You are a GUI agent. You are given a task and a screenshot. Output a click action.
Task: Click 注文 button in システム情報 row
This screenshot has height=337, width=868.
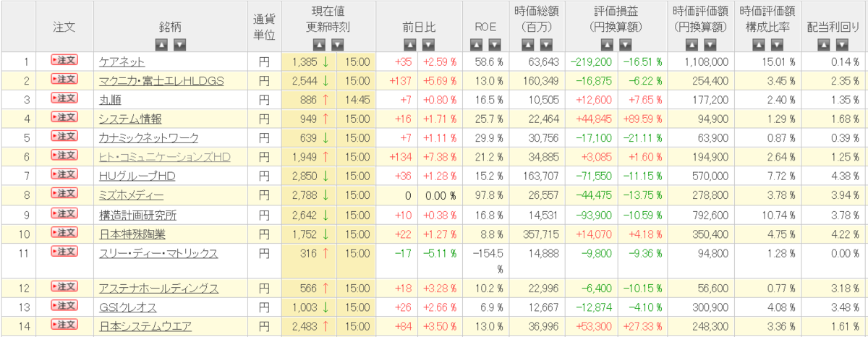pos(64,116)
